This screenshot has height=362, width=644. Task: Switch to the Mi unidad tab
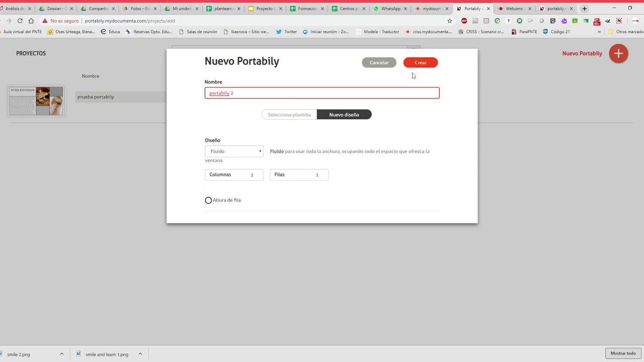[181, 9]
